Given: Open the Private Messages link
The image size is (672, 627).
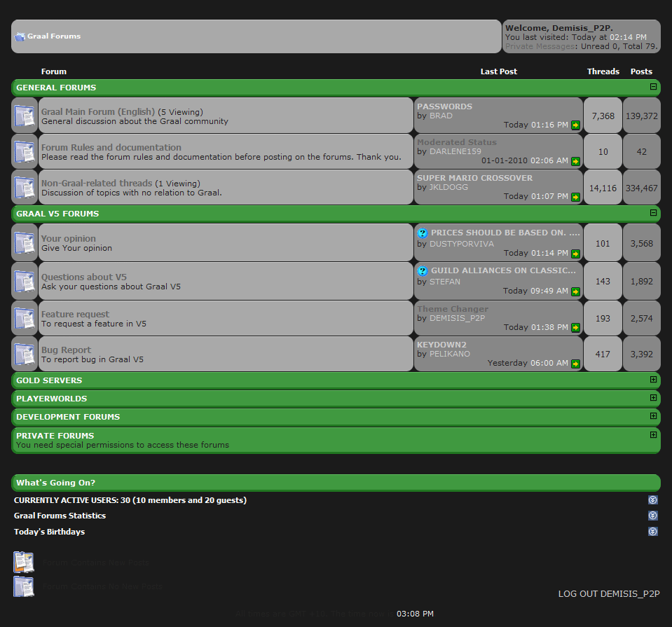Looking at the screenshot, I should pyautogui.click(x=540, y=46).
